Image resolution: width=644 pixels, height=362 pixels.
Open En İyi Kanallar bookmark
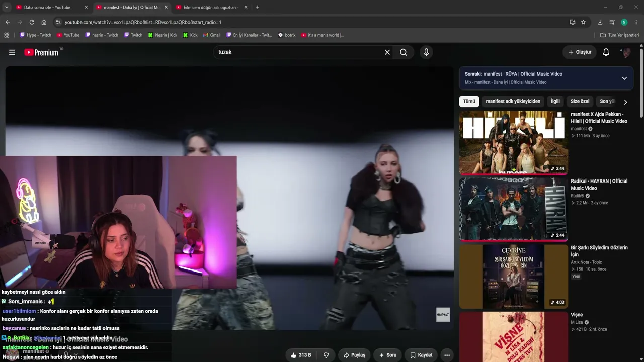click(x=249, y=35)
